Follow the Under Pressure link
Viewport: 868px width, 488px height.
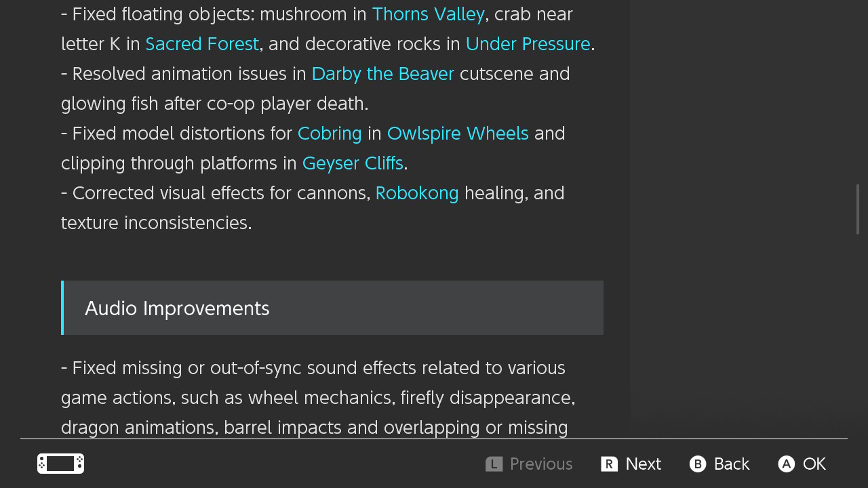click(x=528, y=44)
